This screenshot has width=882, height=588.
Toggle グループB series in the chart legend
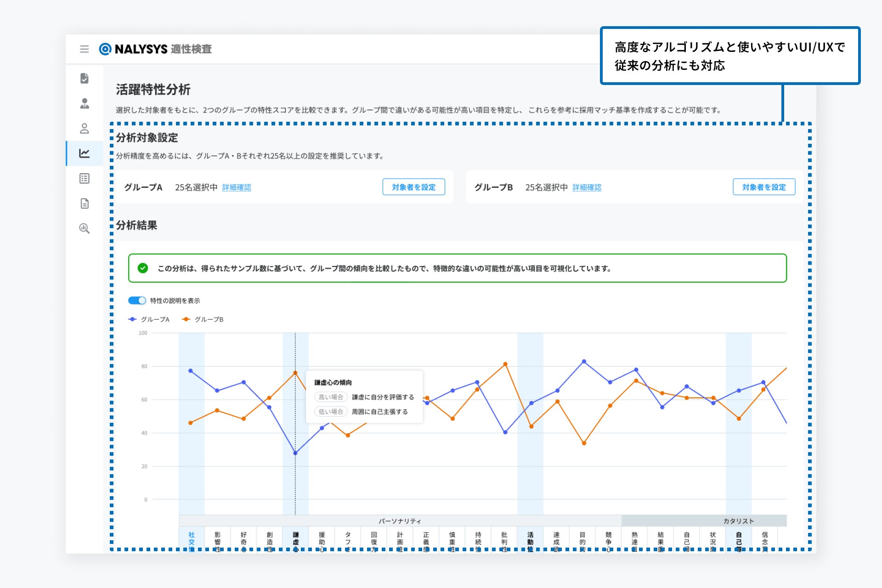(203, 319)
